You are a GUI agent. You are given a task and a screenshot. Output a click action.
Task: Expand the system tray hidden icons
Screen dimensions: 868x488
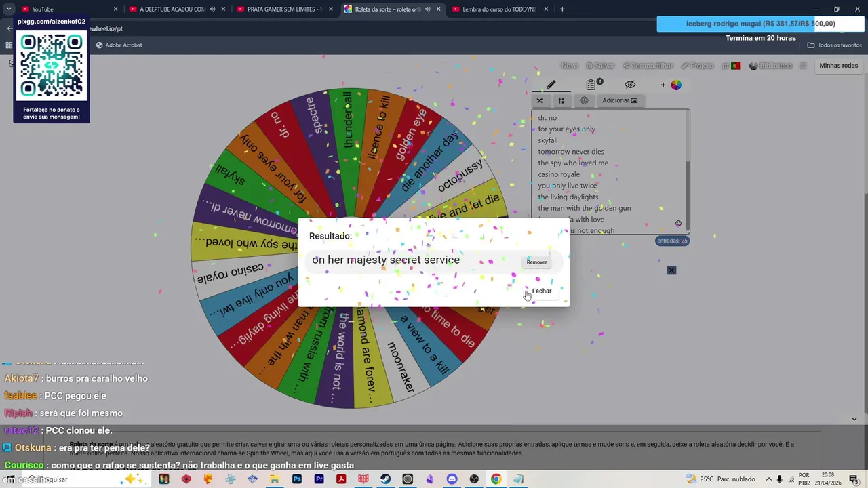pos(768,479)
